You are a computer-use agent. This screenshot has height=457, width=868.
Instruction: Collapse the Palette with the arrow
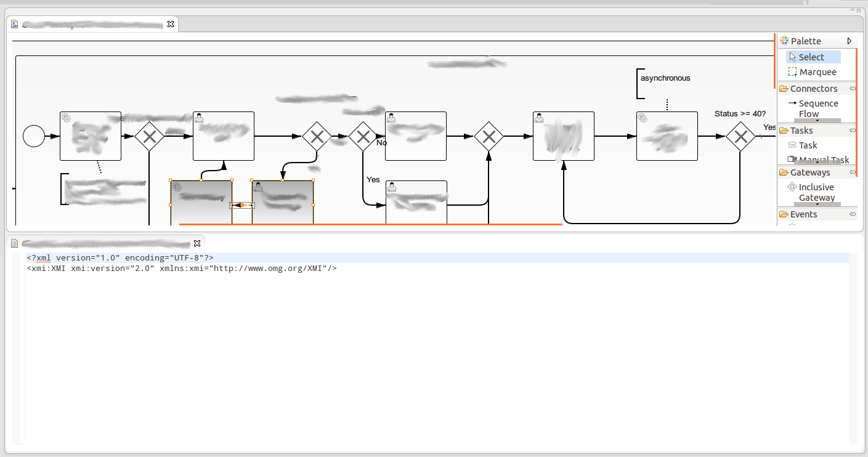[x=850, y=41]
